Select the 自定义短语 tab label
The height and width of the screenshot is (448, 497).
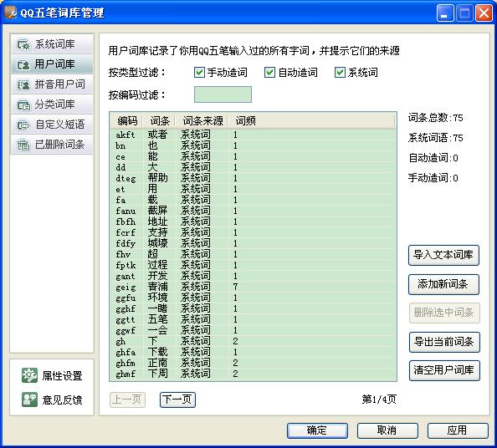pos(60,125)
